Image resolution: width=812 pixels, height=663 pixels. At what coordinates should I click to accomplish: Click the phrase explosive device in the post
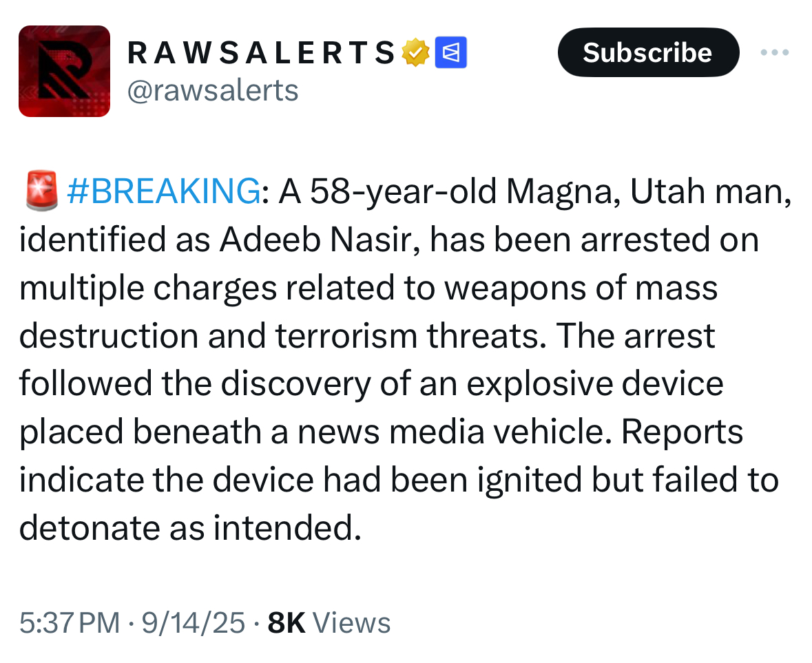(594, 384)
